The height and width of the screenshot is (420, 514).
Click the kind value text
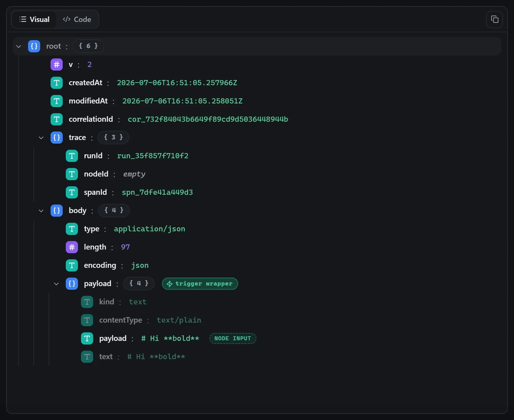[x=138, y=302]
